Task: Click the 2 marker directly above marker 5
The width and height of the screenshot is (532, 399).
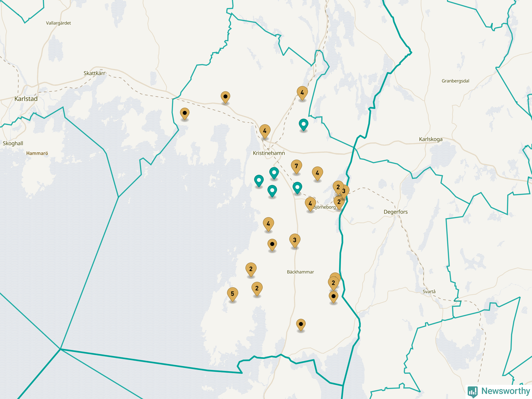Action: (251, 269)
